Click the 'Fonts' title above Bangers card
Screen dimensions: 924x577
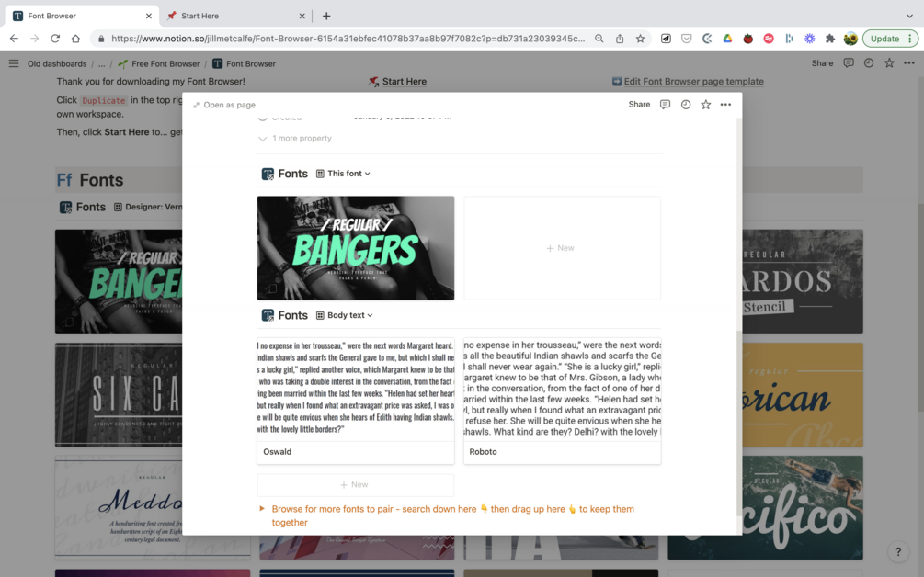pyautogui.click(x=293, y=174)
